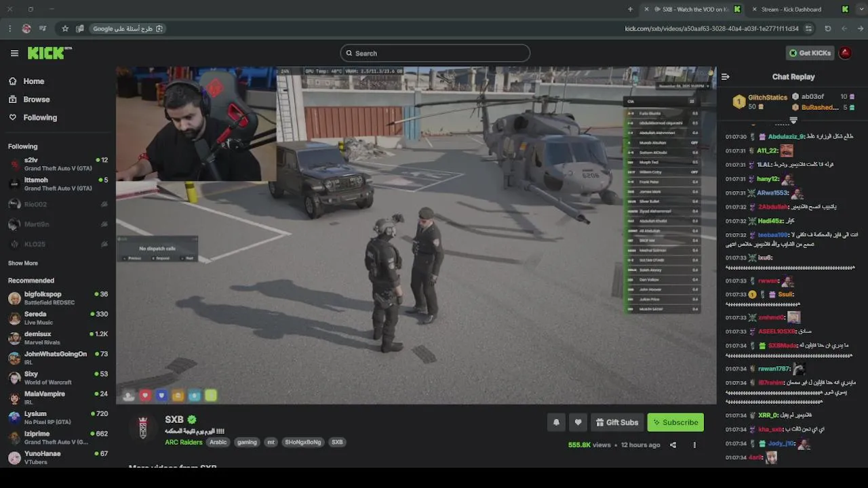Click the Google ask chip in toolbar
Viewport: 868px width, 488px height.
(127, 28)
